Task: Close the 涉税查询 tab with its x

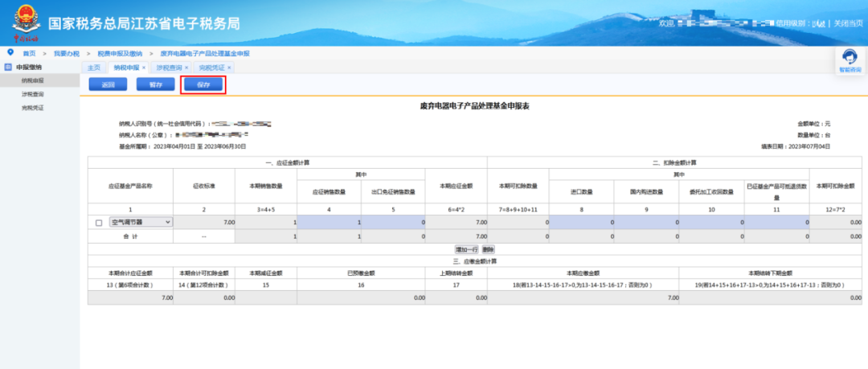Action: pyautogui.click(x=186, y=68)
